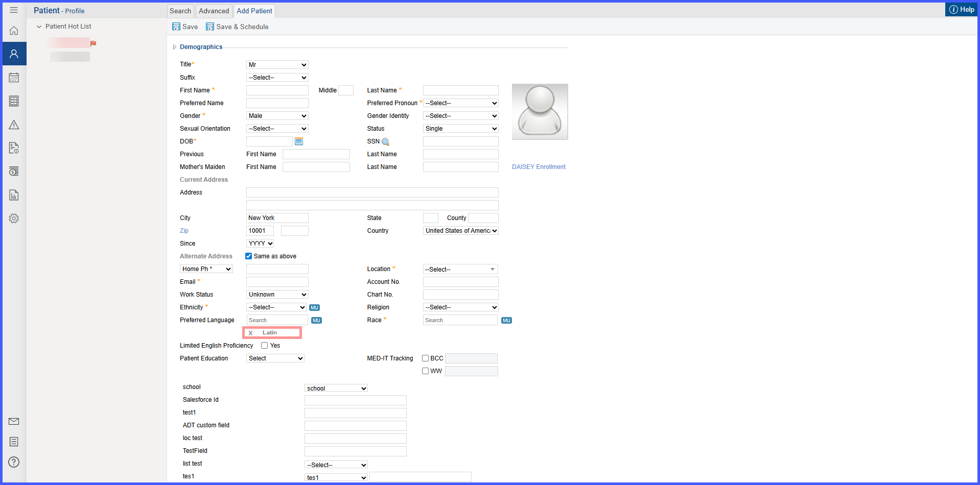
Task: Click the DOB calendar picker icon
Action: [299, 141]
